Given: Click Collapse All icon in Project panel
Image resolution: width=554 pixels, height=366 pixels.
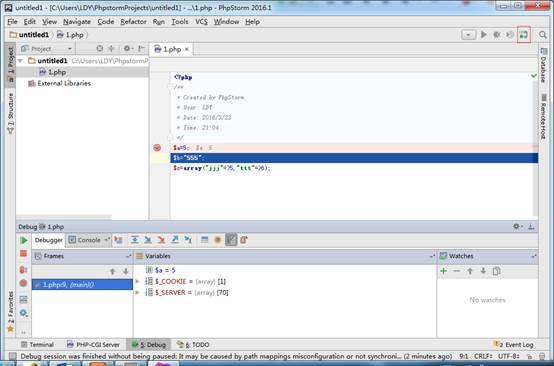Looking at the screenshot, I should click(x=111, y=49).
